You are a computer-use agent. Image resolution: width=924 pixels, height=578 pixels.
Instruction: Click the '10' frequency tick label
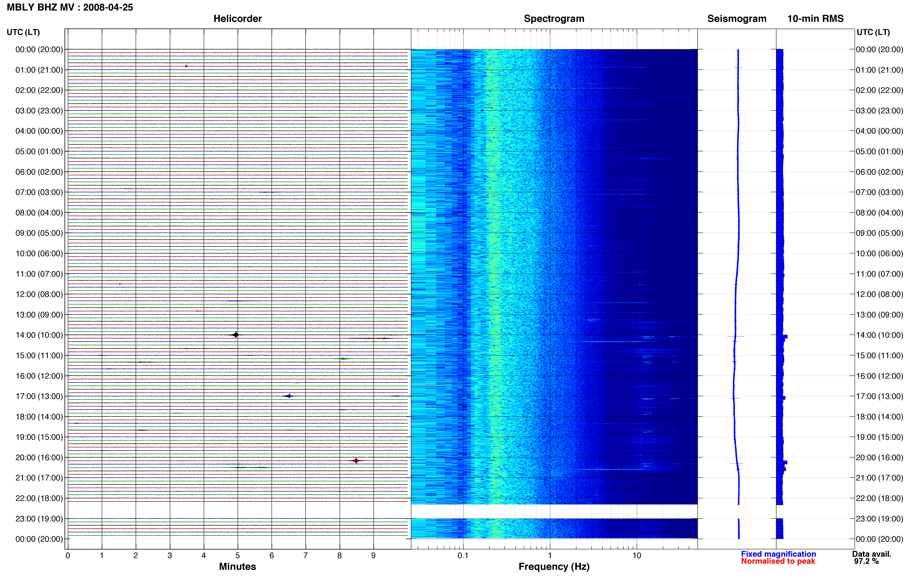pyautogui.click(x=637, y=555)
